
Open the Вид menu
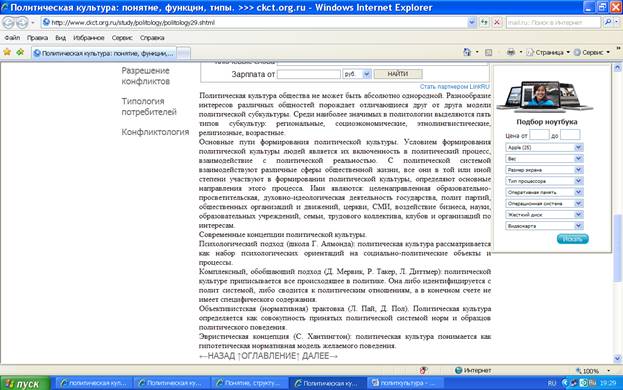tap(60, 38)
